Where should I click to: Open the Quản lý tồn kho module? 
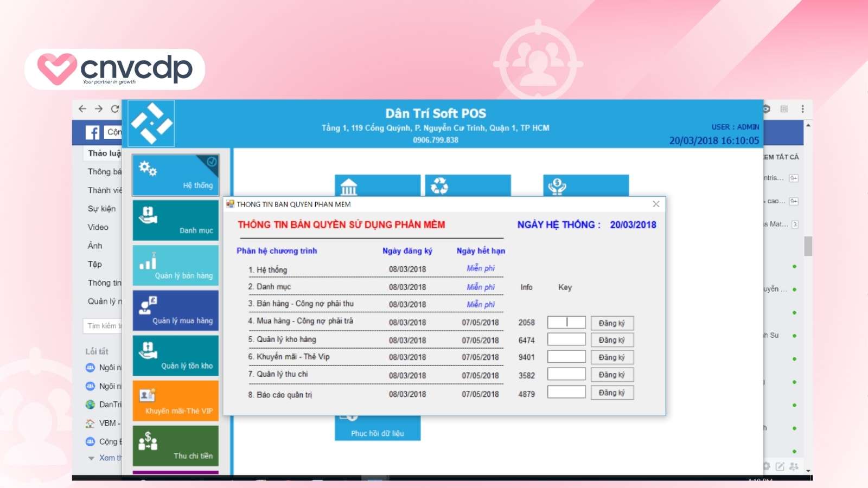tap(175, 355)
